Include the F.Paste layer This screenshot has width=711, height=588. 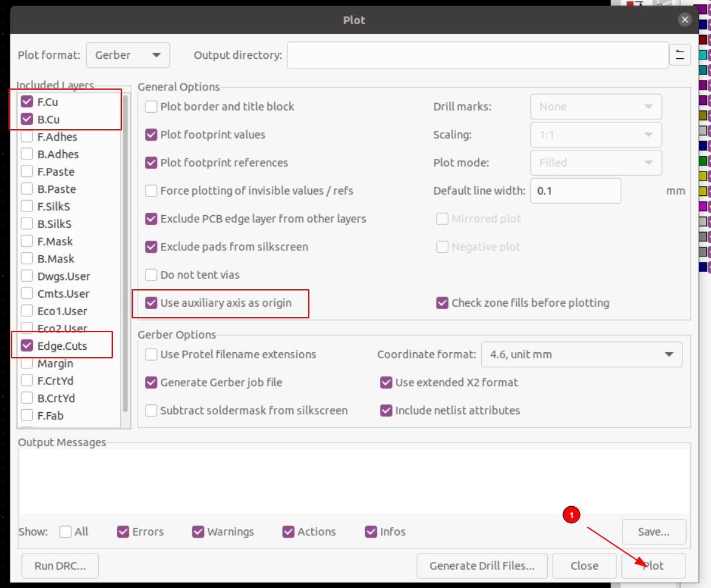(27, 172)
